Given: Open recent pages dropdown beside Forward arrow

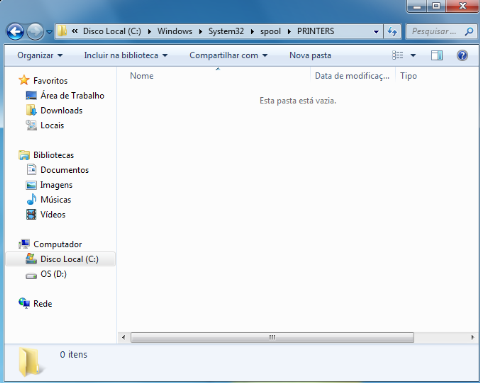Looking at the screenshot, I should (49, 32).
